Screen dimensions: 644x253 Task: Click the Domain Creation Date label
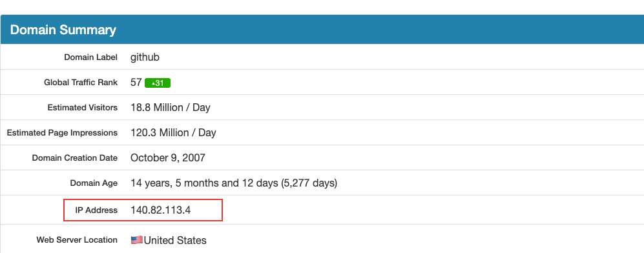pyautogui.click(x=75, y=158)
